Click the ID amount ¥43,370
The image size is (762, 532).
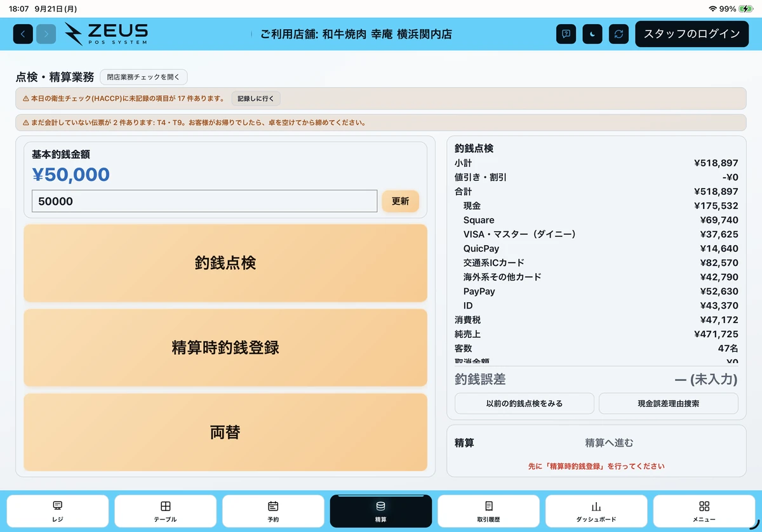coord(719,306)
